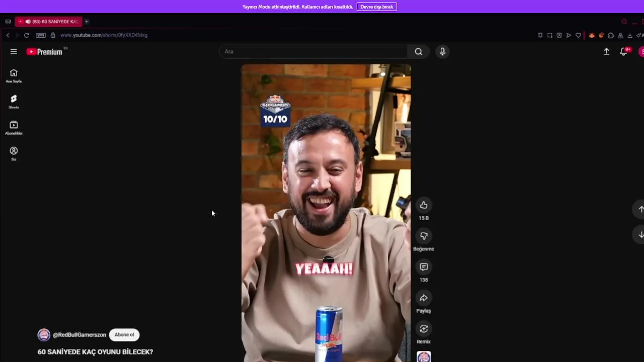
Task: Open notifications bell with 9+ badge
Action: (x=624, y=51)
